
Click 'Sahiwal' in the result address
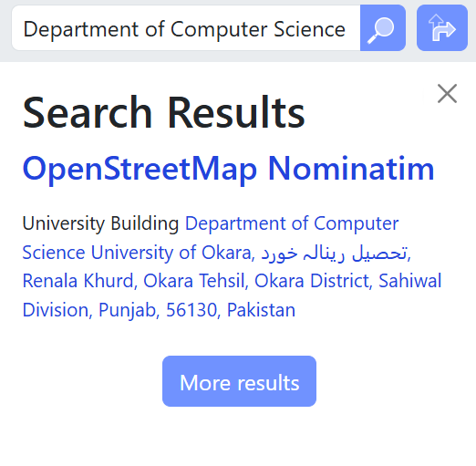coord(409,281)
